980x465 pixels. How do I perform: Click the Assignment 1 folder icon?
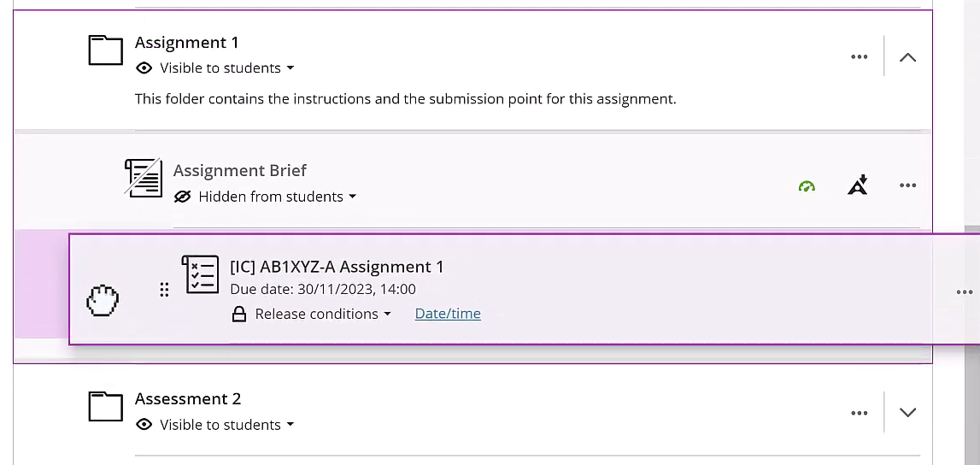coord(106,50)
